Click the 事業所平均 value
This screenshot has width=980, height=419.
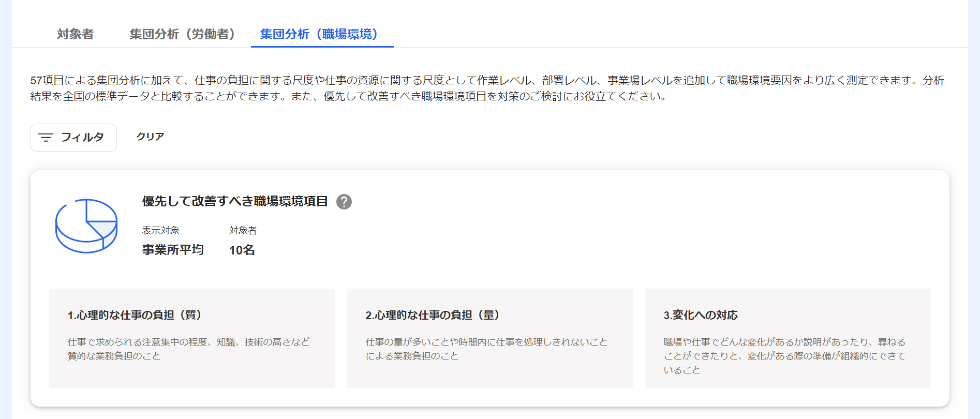tap(173, 250)
